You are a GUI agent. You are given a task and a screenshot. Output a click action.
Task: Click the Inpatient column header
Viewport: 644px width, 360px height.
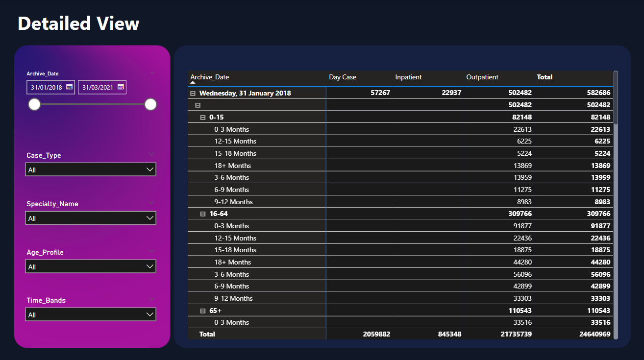(x=408, y=77)
